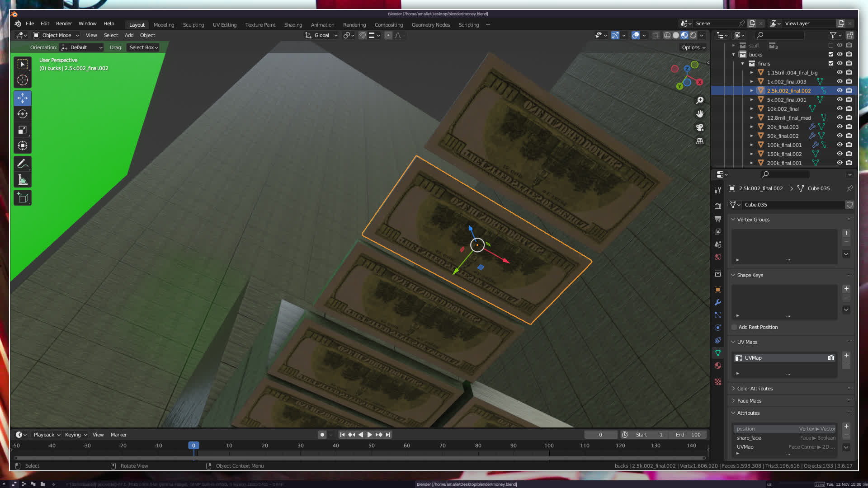Toggle the bucks collection exclude checkbox
This screenshot has height=488, width=868.
click(830, 54)
